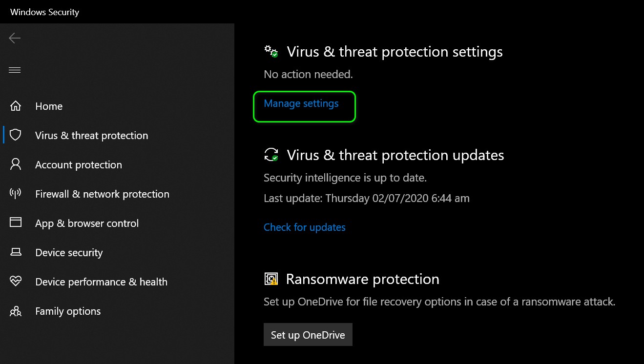Open Firewall & network protection icon
Screen dimensions: 644x364
tap(15, 194)
